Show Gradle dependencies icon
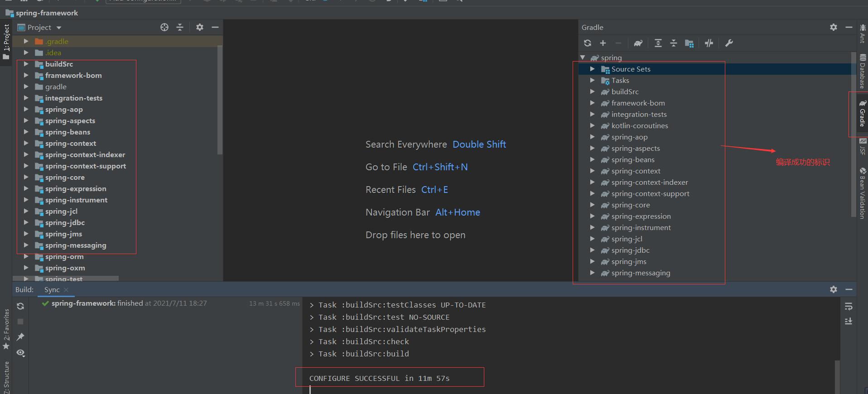This screenshot has width=868, height=394. tap(690, 43)
